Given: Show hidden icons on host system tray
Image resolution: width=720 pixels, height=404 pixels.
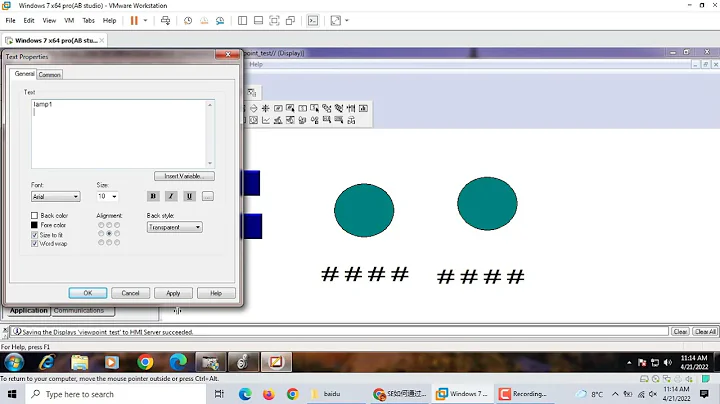Looking at the screenshot, I should click(x=615, y=394).
